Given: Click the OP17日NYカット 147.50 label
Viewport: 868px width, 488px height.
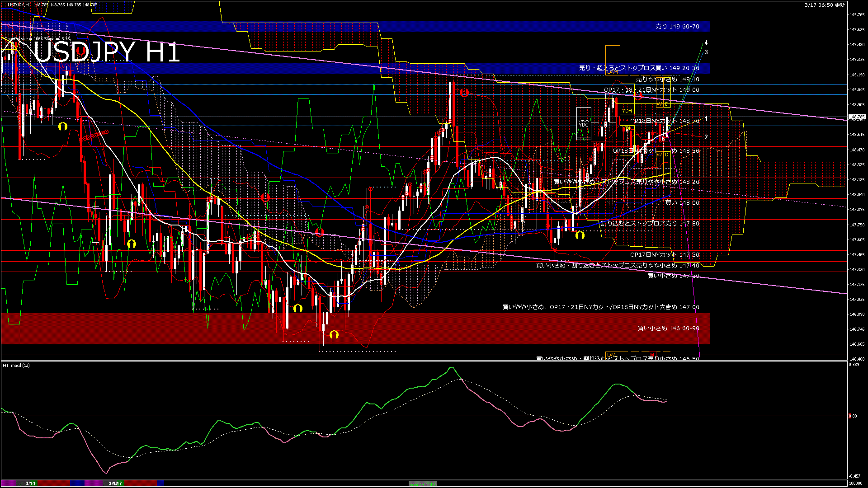Looking at the screenshot, I should pos(665,255).
